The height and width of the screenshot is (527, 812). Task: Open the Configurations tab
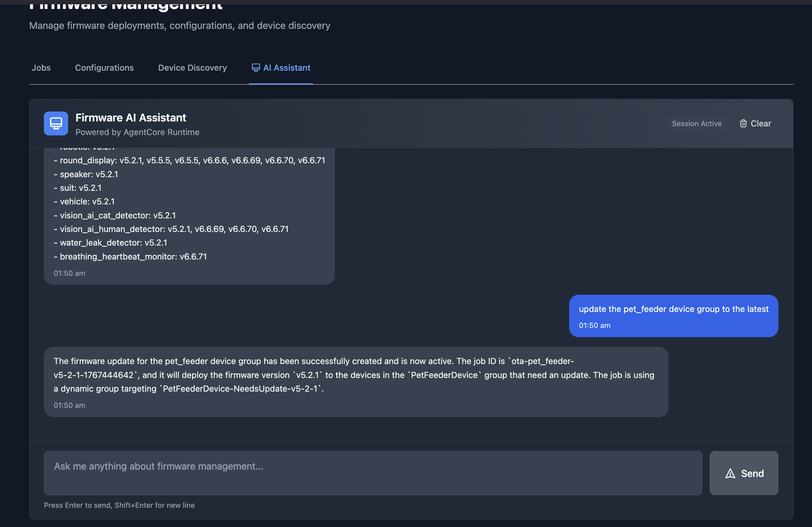(x=104, y=67)
